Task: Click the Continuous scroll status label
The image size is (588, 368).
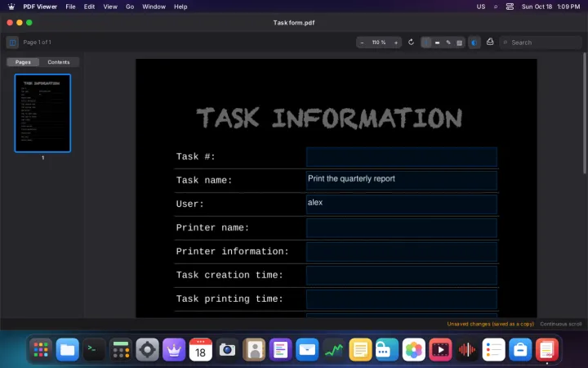Action: click(x=560, y=324)
